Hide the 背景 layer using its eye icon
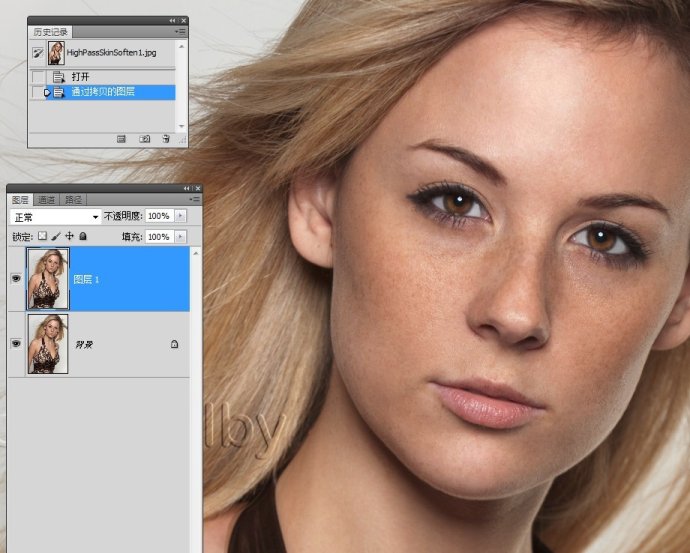 16,343
